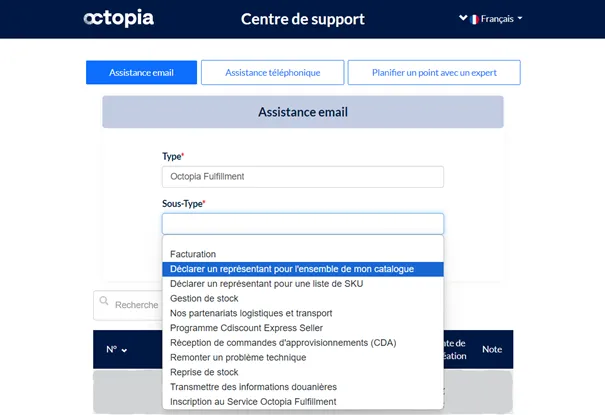Choose Transmettre des informations douanières

[253, 387]
